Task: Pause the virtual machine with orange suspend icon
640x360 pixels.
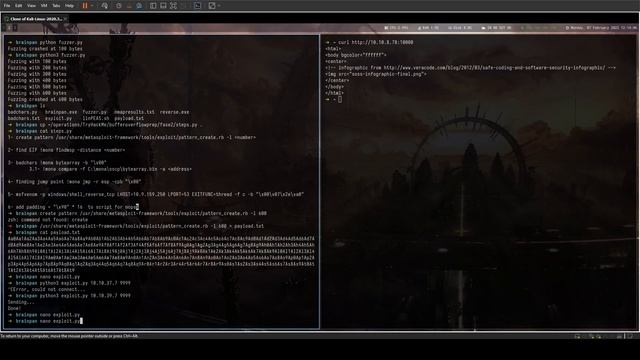Action: 85,6
